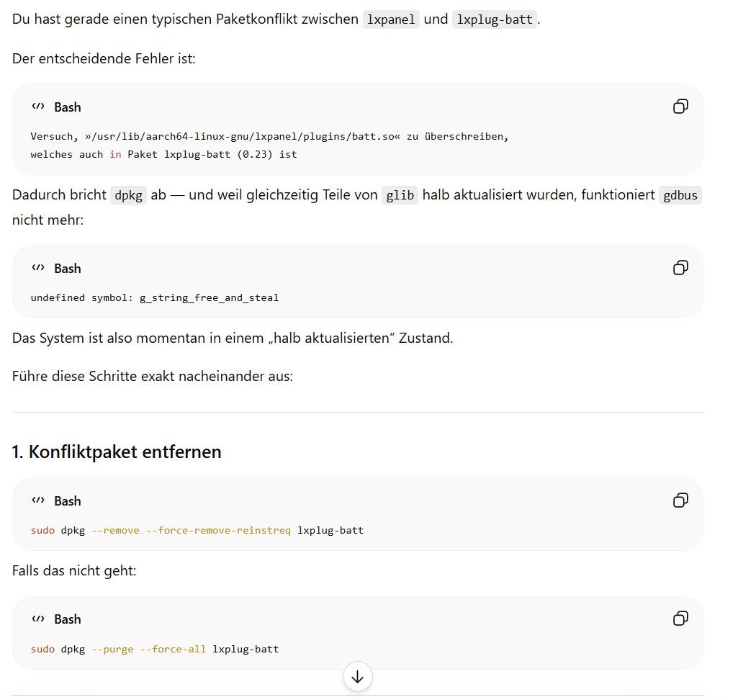Click code icon in dpkg --purge block

[38, 619]
